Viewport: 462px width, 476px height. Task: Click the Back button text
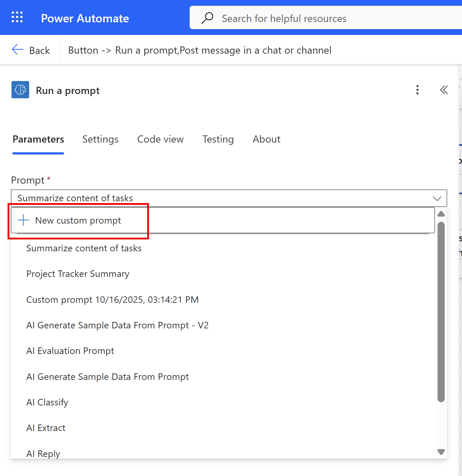pos(40,50)
